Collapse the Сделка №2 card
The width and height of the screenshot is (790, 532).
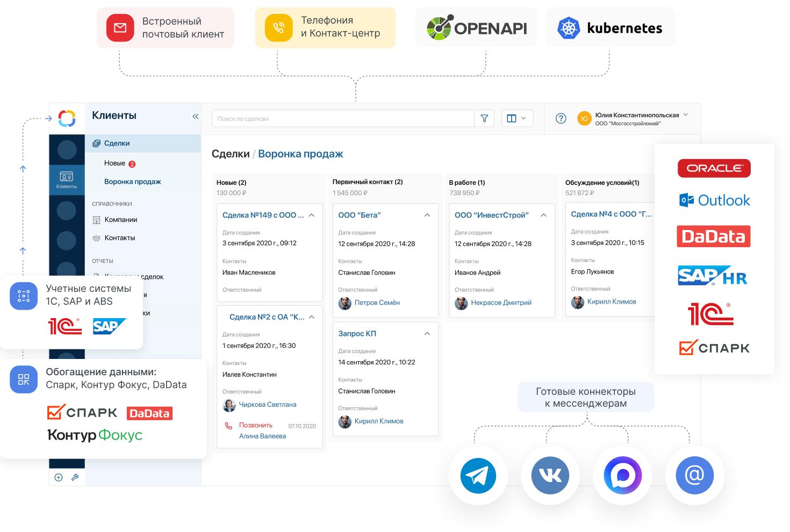tap(312, 317)
